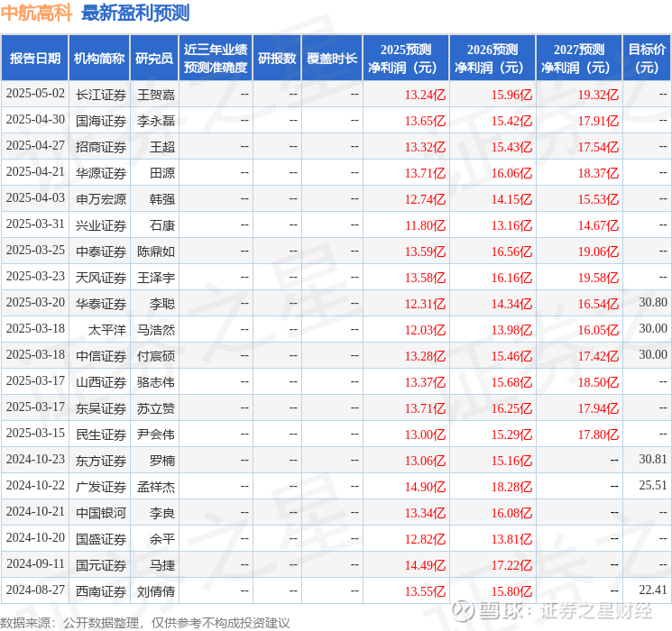Click 2025 forecast value 14.90亿
Viewport: 672px width, 631px height.
tap(425, 487)
